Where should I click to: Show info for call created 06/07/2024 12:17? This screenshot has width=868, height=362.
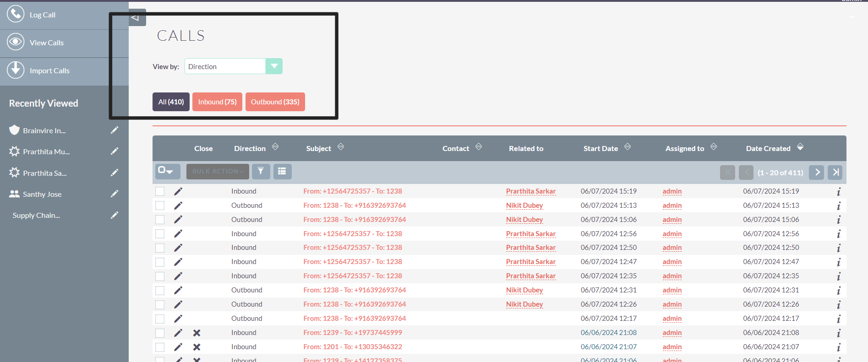[x=838, y=319]
